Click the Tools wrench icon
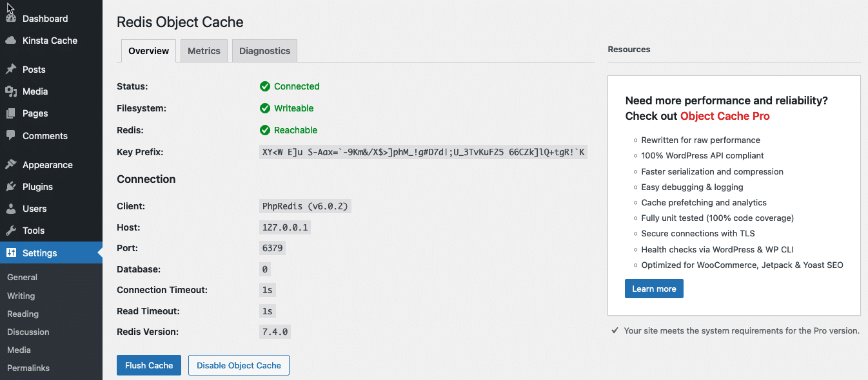The image size is (868, 380). [11, 231]
